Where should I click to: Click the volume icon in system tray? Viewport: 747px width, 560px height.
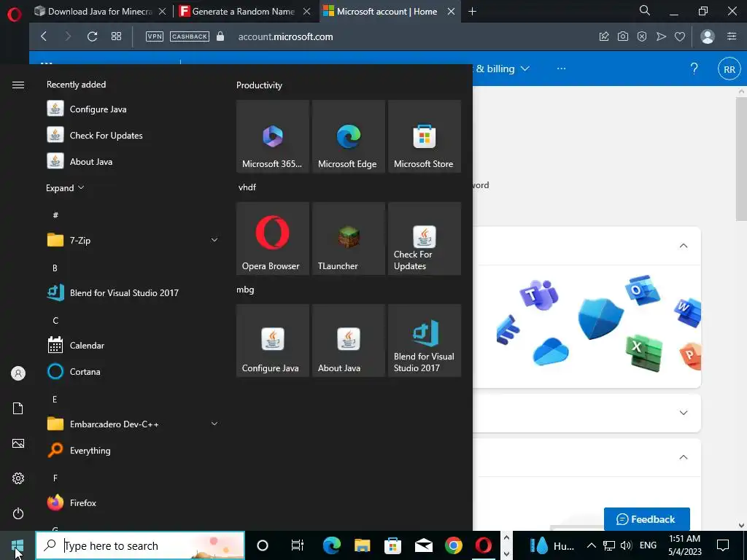click(x=627, y=545)
